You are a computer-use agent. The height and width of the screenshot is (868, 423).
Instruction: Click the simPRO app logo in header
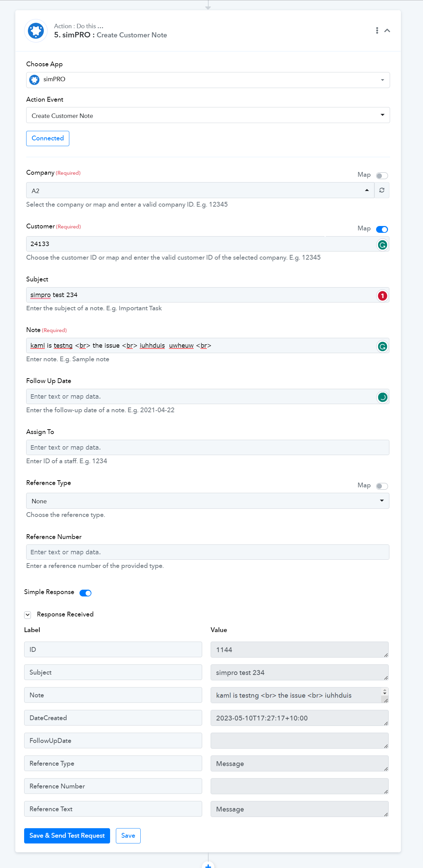(x=36, y=31)
